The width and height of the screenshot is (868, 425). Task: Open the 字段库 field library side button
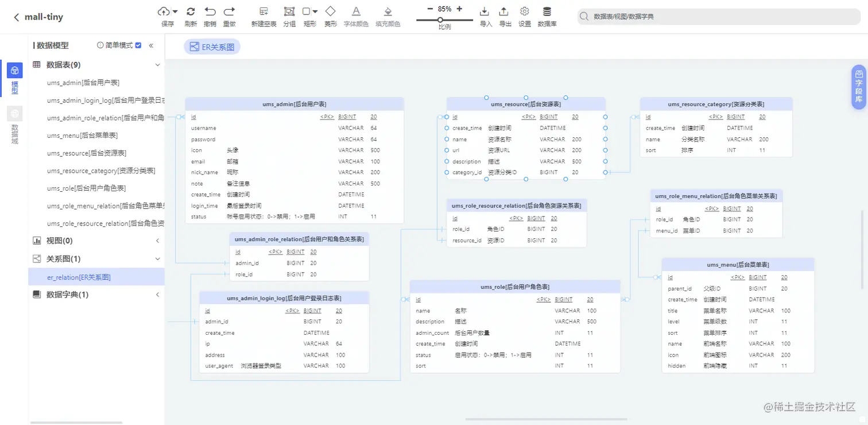pos(859,87)
